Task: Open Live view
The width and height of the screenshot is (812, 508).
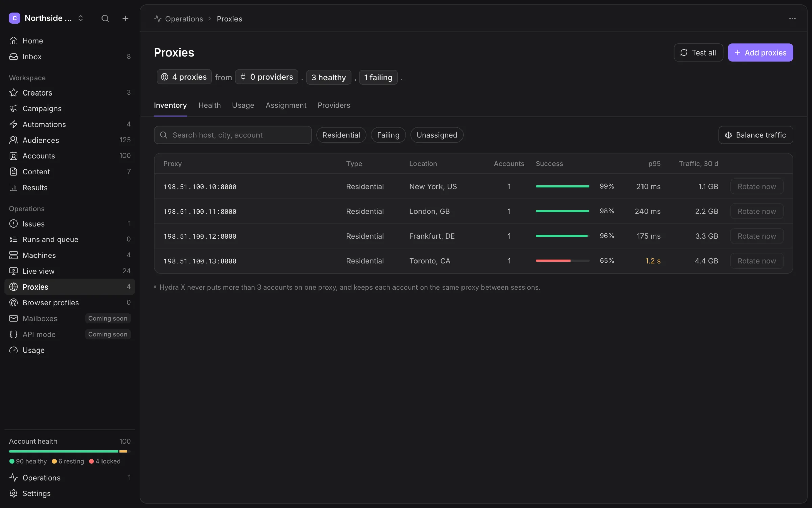Action: tap(70, 271)
